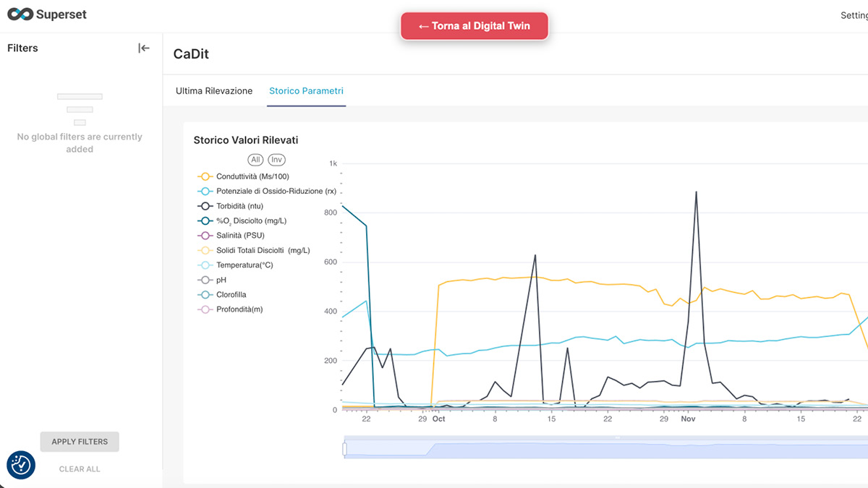Viewport: 868px width, 488px height.
Task: Show or hide Clorofilla series
Action: click(x=231, y=295)
